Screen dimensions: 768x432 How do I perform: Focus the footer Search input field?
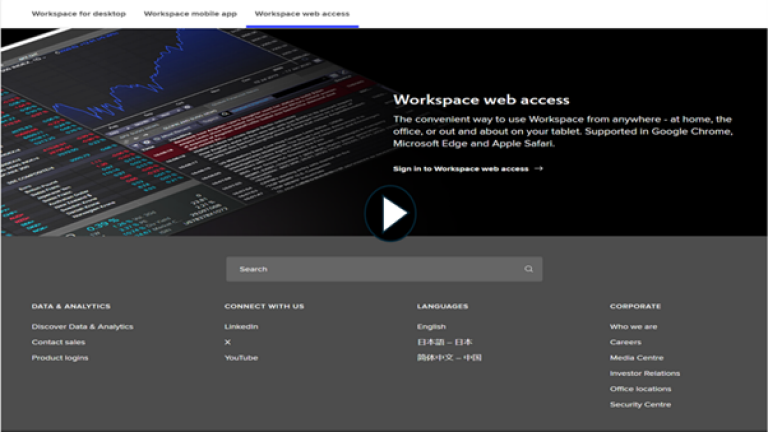click(x=375, y=269)
